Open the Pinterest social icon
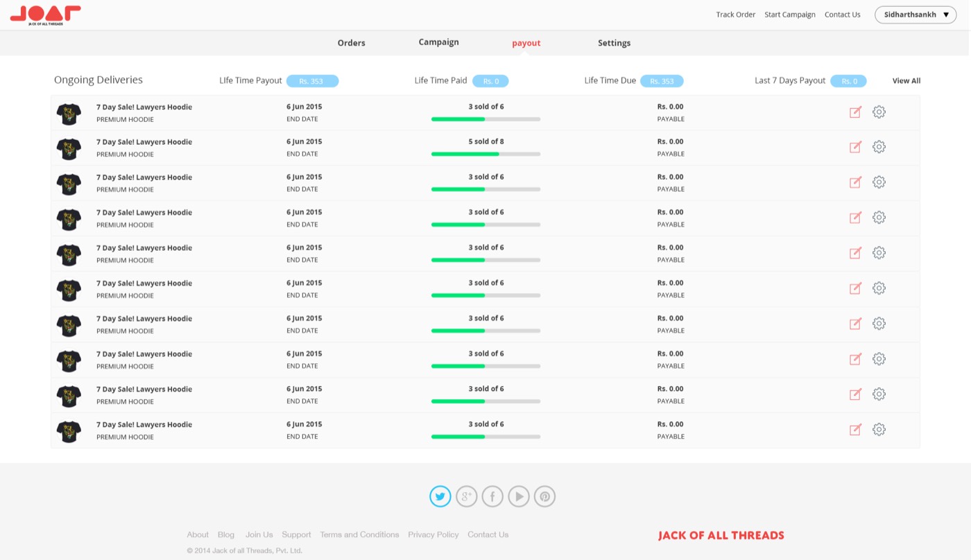 point(544,496)
